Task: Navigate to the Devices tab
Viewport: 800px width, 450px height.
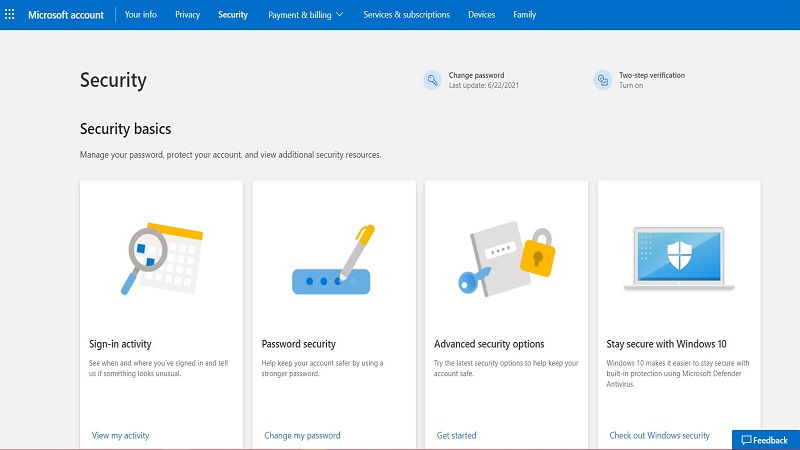Action: [x=481, y=15]
